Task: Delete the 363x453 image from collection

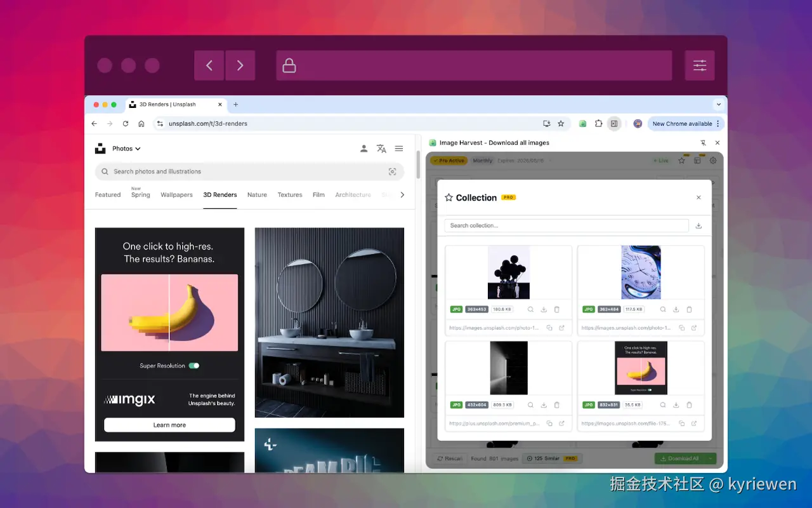Action: click(556, 309)
